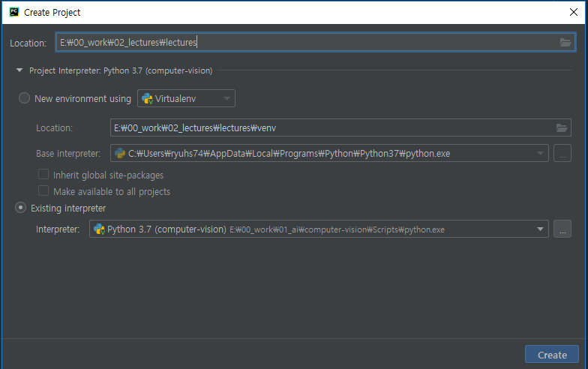Click the 'Create Project' window title
This screenshot has height=369, width=588.
click(52, 12)
